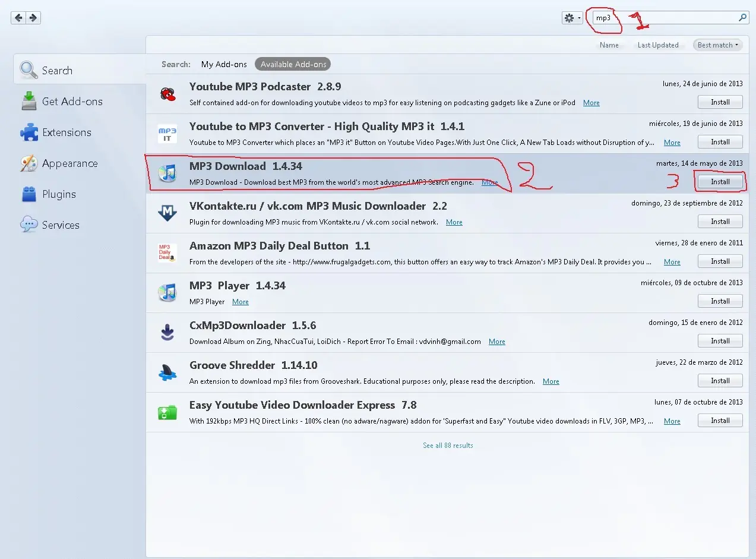756x559 pixels.
Task: Open More link for MP3 Player
Action: click(240, 302)
